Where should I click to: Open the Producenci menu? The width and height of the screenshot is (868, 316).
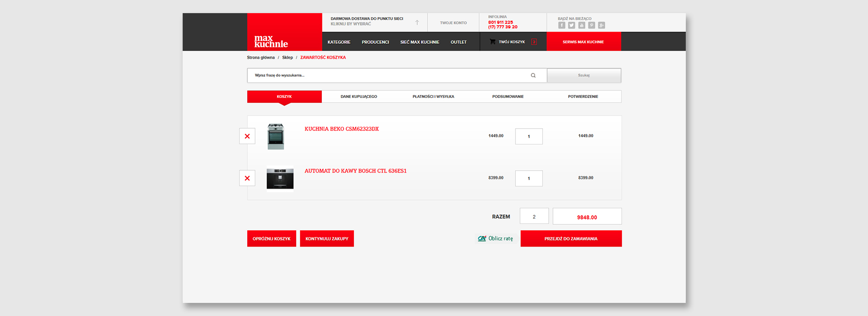coord(375,42)
